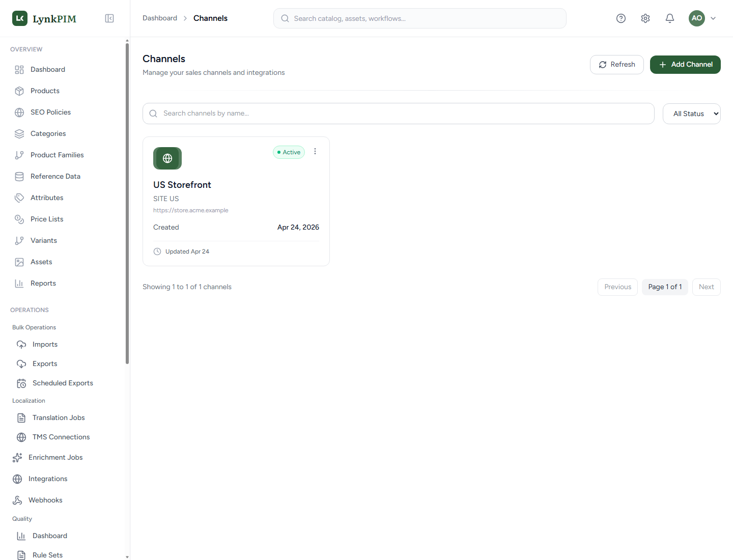Go to Product Families page
This screenshot has height=560, width=733.
point(57,155)
